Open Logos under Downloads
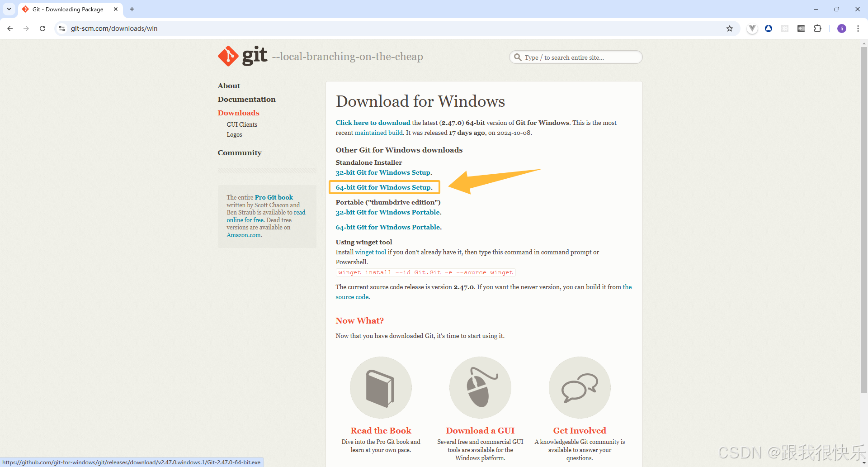 (234, 134)
